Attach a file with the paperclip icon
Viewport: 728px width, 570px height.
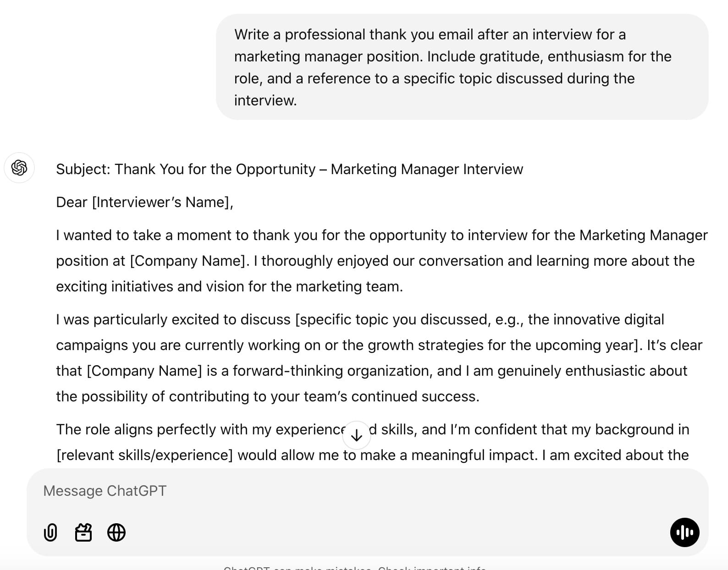50,532
